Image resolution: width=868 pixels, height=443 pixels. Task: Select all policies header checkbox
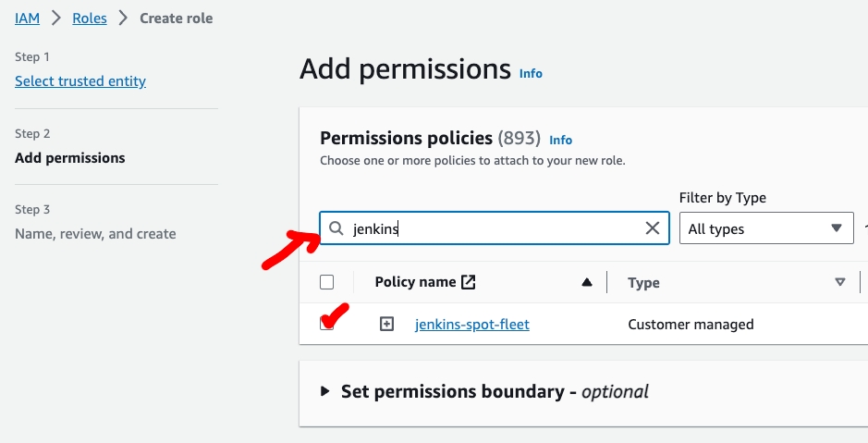326,282
